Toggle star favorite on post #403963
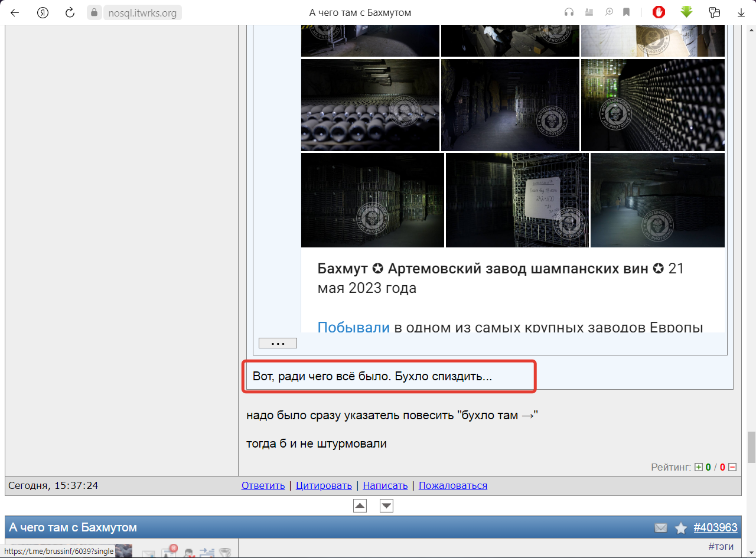 (x=681, y=528)
